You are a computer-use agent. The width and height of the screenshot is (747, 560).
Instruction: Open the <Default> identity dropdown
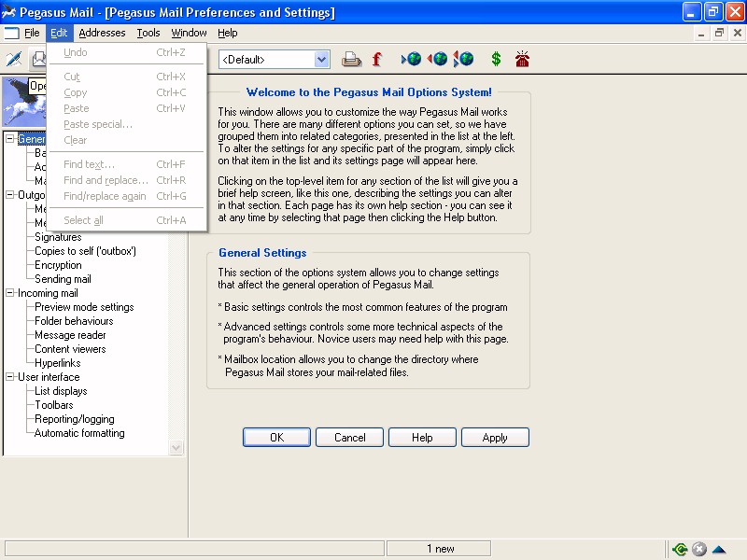[x=321, y=60]
